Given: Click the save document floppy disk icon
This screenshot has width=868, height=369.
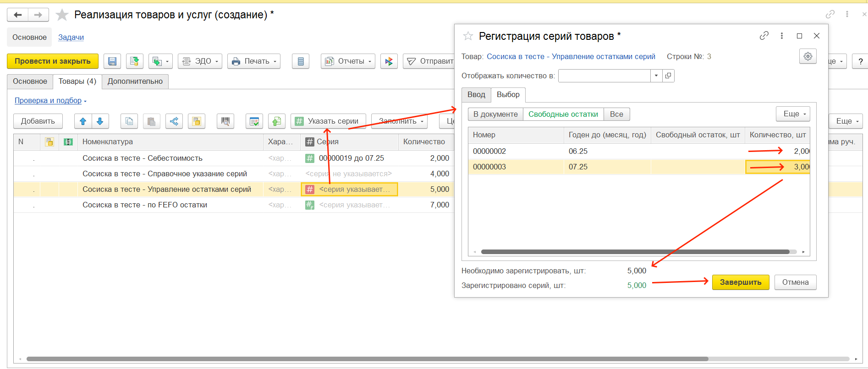Looking at the screenshot, I should pyautogui.click(x=112, y=61).
